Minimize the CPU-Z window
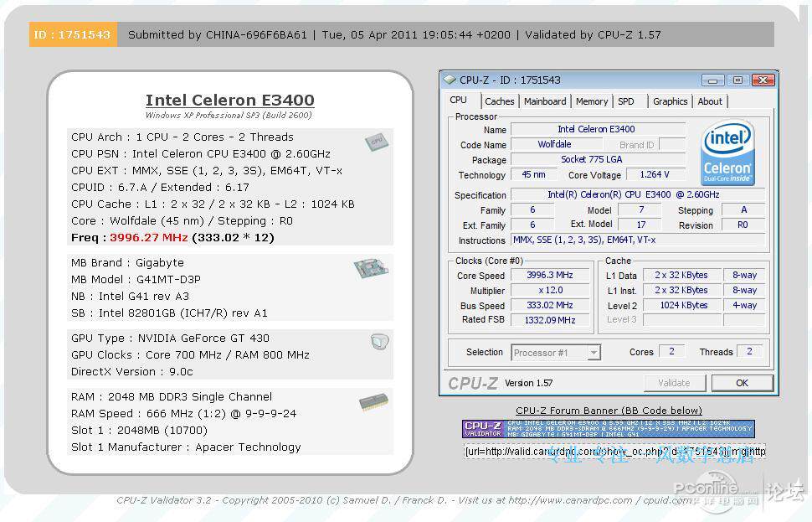 [712, 80]
